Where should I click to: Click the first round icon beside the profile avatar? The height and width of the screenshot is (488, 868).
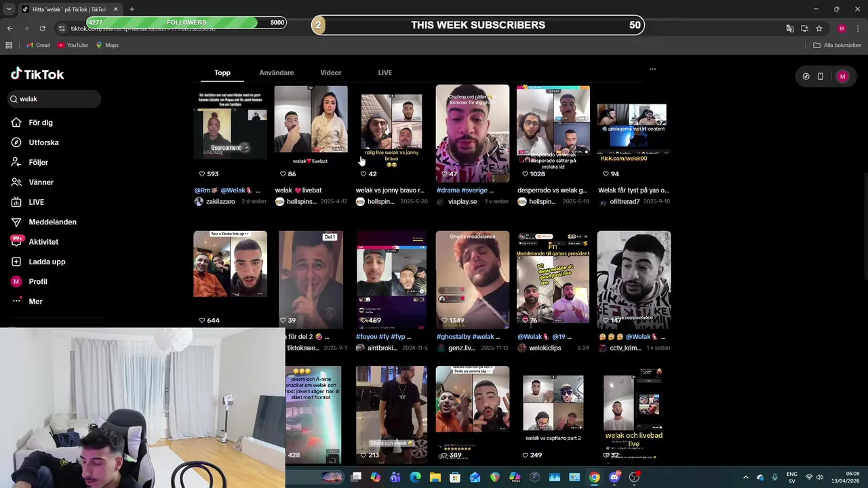coord(806,77)
